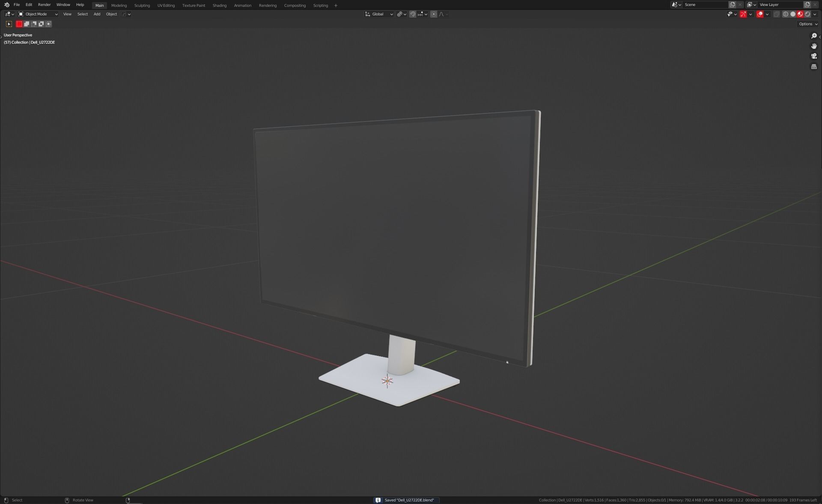Switch to the UV Editing workspace tab
Viewport: 822px width, 504px height.
166,6
